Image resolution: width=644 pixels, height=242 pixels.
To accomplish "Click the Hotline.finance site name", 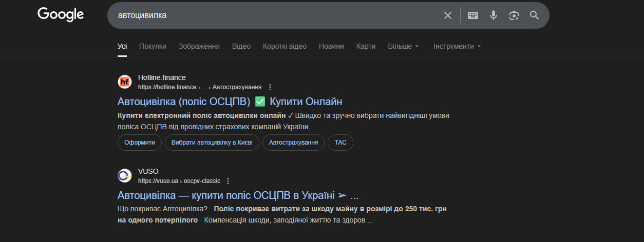I will click(x=162, y=77).
